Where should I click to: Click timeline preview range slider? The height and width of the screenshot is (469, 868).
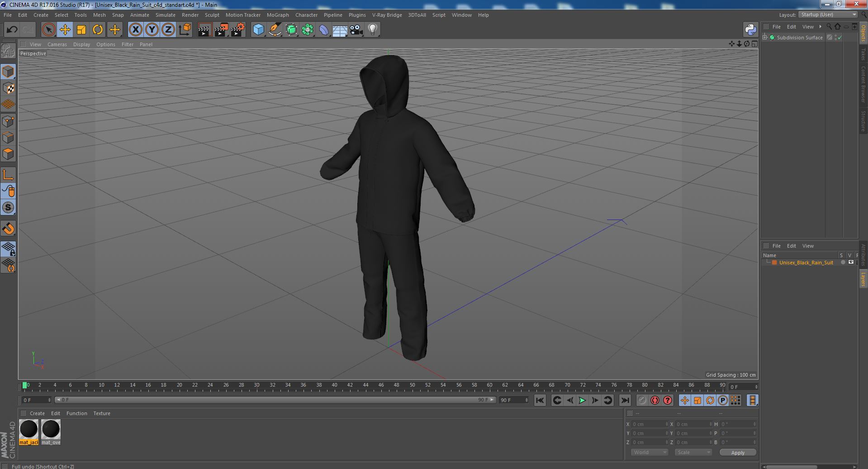coord(275,400)
